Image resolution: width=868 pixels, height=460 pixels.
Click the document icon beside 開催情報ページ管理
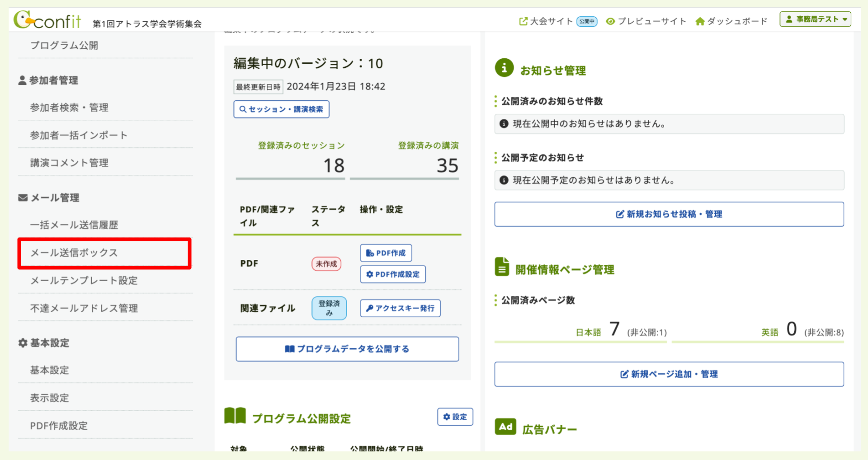point(503,268)
